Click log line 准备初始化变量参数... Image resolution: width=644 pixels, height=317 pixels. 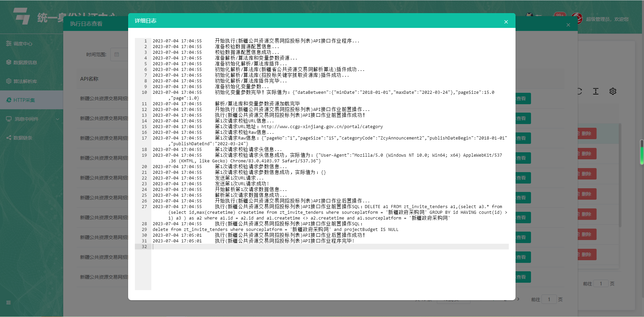pyautogui.click(x=242, y=87)
